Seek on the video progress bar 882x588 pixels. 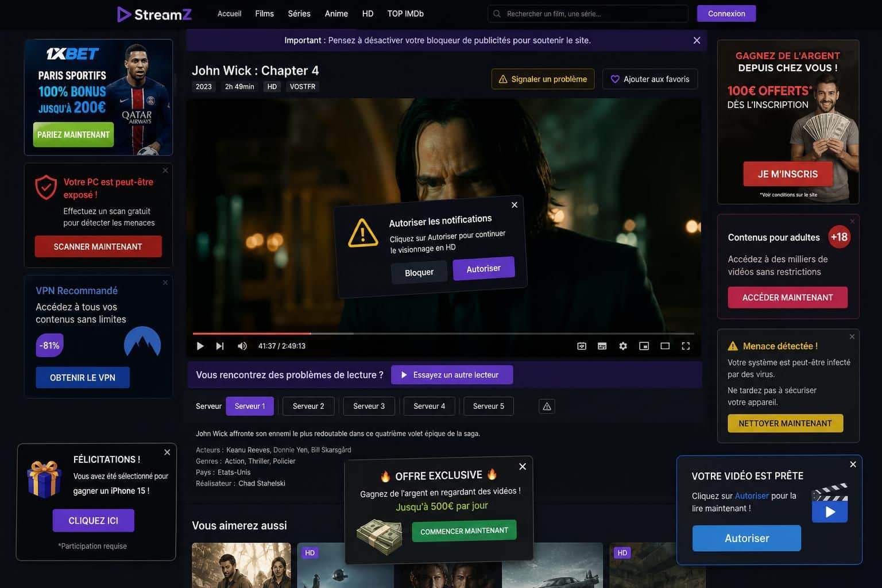click(x=443, y=334)
